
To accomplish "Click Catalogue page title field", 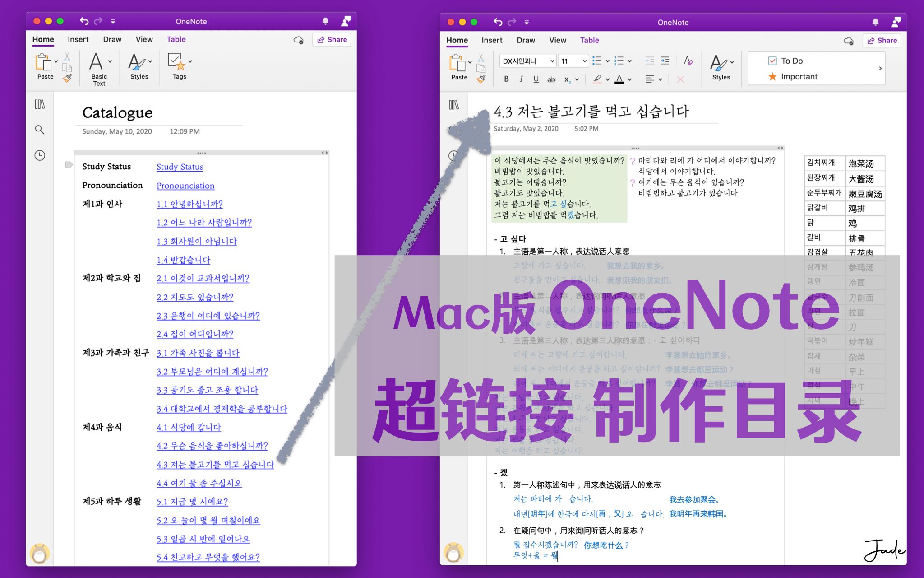I will pos(118,112).
